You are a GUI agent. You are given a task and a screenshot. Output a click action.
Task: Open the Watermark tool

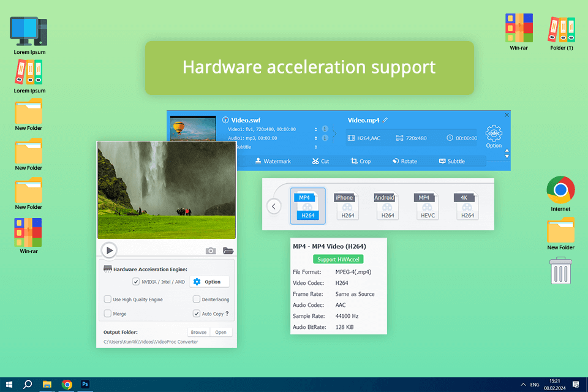click(273, 161)
